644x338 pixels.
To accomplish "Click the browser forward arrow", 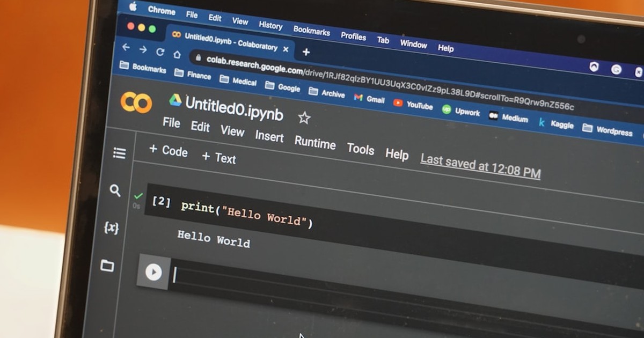I will coord(143,49).
